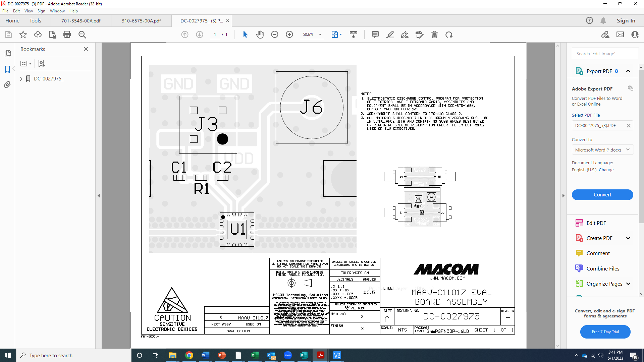
Task: Activate the text Selection arrow tool
Action: click(x=246, y=35)
